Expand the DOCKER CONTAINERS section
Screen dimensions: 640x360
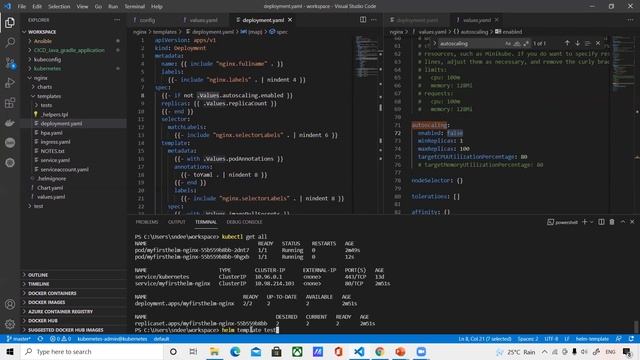73,293
